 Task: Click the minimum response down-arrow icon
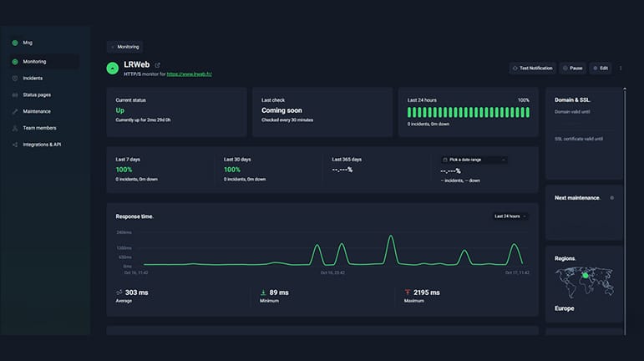263,292
